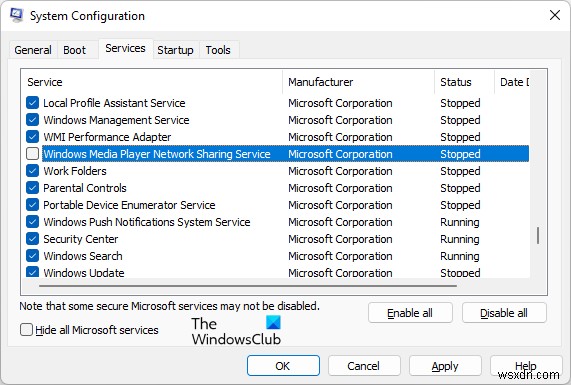The width and height of the screenshot is (571, 385).
Task: Check Windows Media Player Network Sharing Service
Action: [x=32, y=154]
